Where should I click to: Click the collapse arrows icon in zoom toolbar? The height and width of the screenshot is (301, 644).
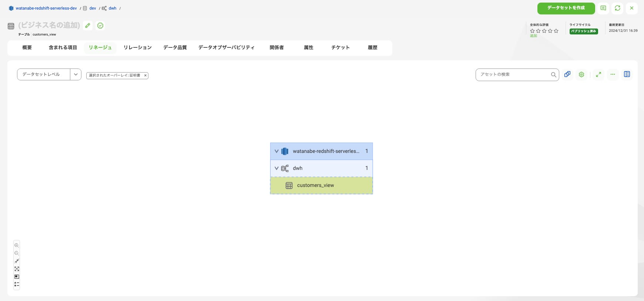pos(17,261)
